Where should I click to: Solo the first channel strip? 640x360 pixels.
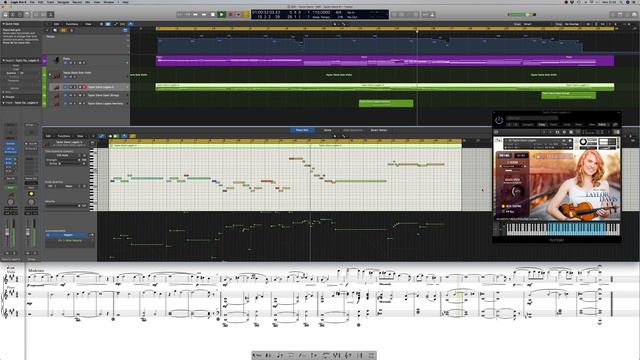[13, 253]
